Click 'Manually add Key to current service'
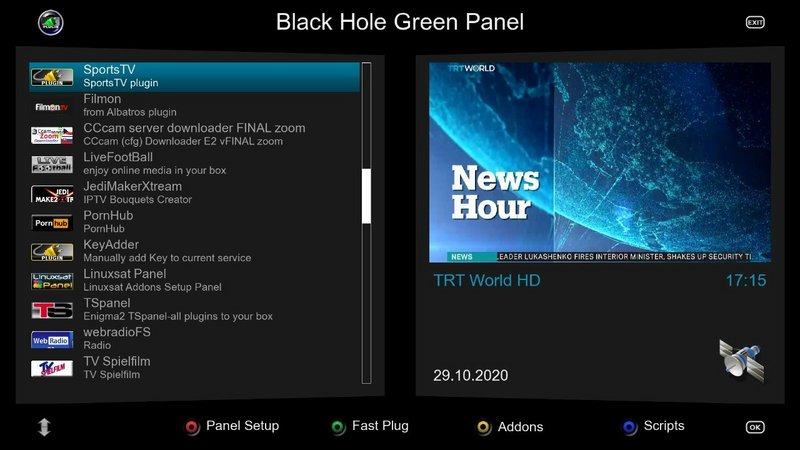This screenshot has height=450, width=800. pyautogui.click(x=167, y=258)
